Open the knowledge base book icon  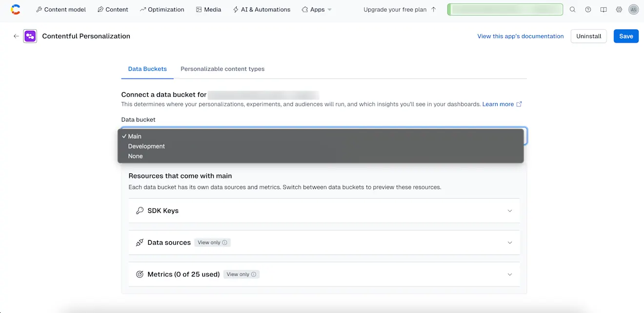[604, 9]
